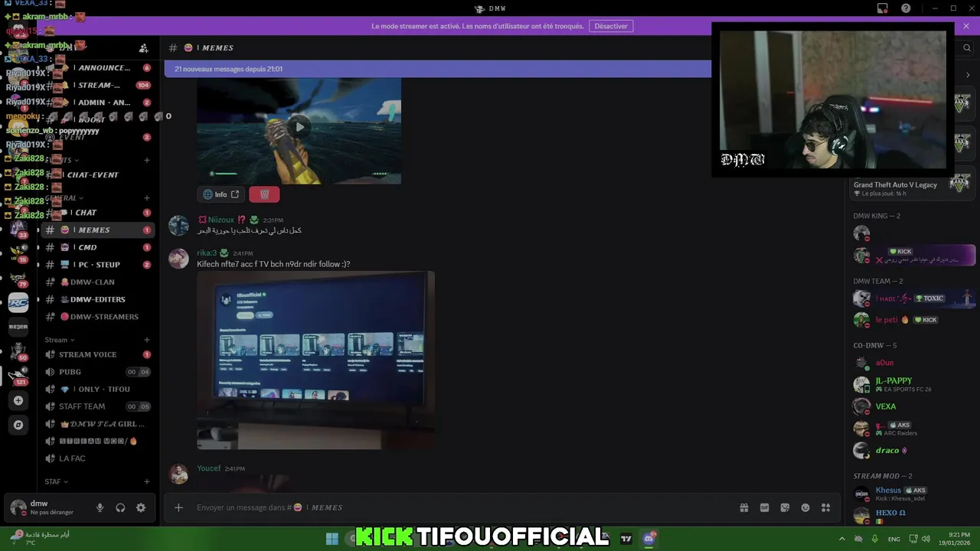Open the dmw status panel

(45, 507)
